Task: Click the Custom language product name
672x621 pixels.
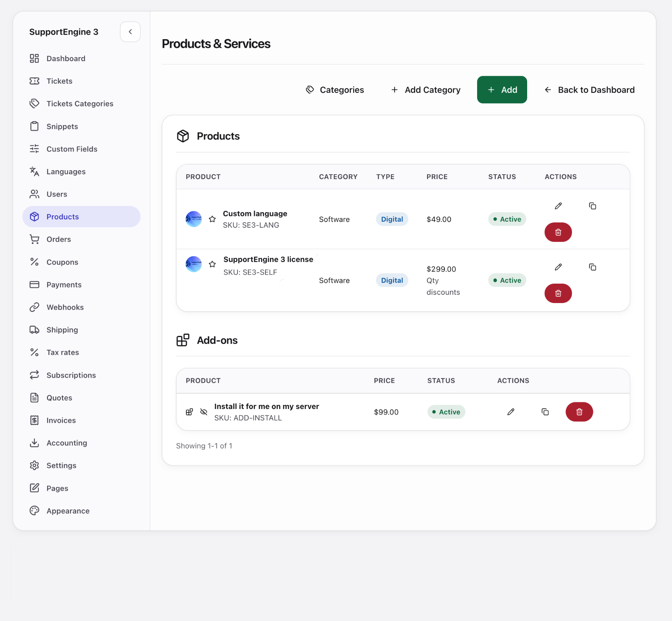Action: [255, 214]
